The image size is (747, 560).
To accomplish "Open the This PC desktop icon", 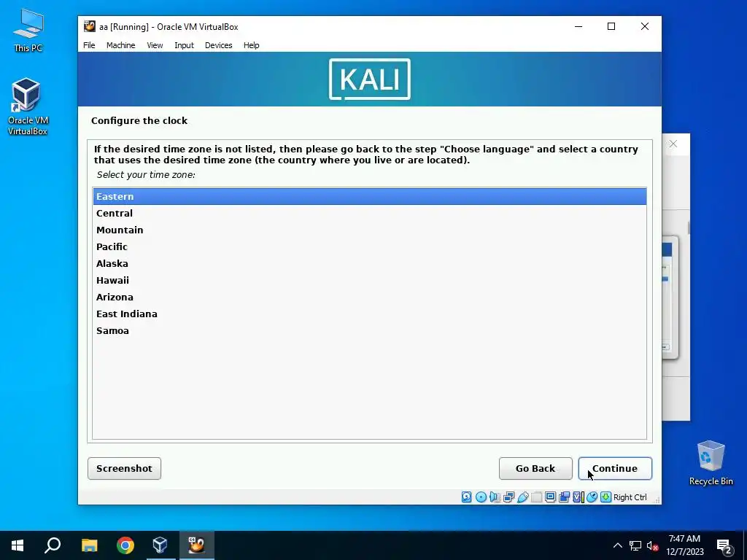I will (x=28, y=31).
